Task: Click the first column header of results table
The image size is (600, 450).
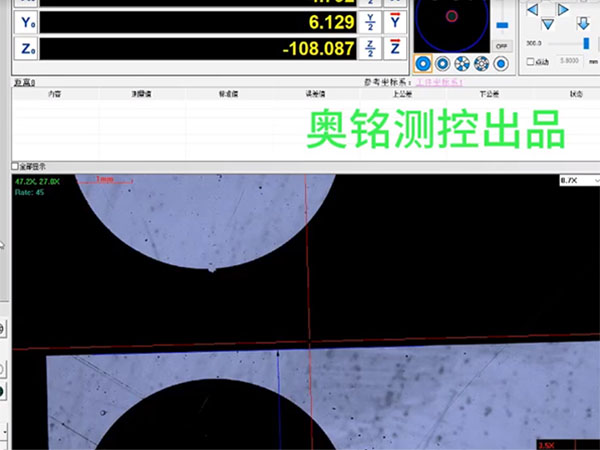Action: pyautogui.click(x=55, y=94)
